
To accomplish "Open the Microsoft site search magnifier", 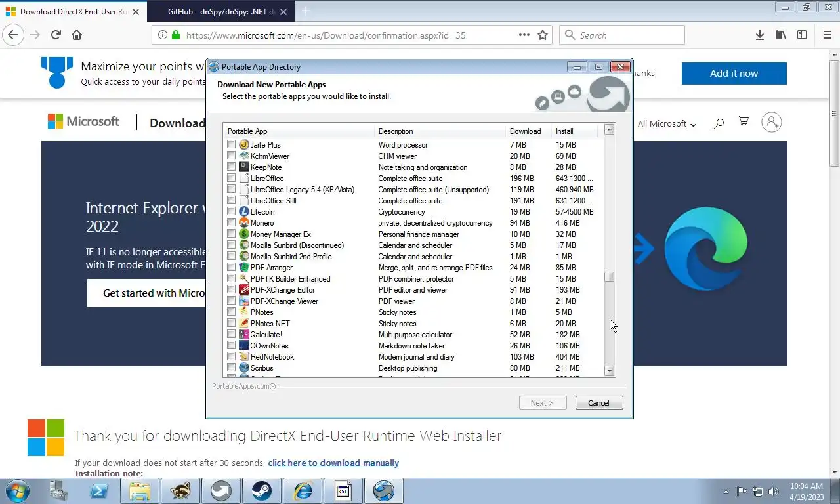I will (x=719, y=123).
